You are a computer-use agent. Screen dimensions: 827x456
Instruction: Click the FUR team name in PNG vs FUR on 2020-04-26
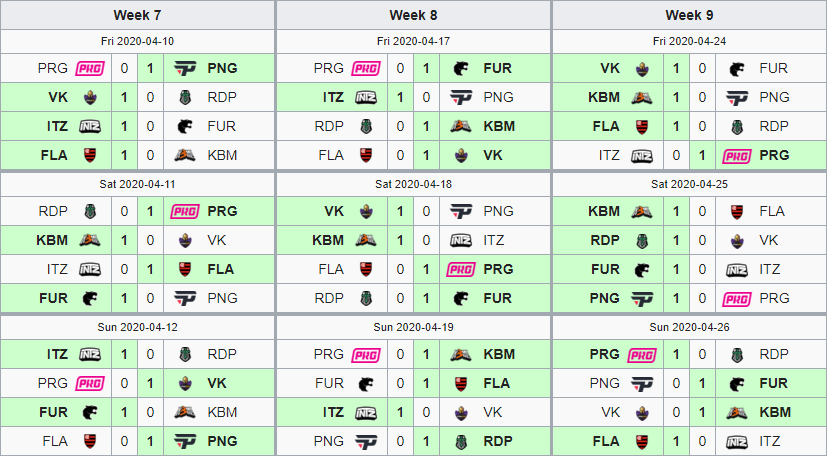coord(773,383)
